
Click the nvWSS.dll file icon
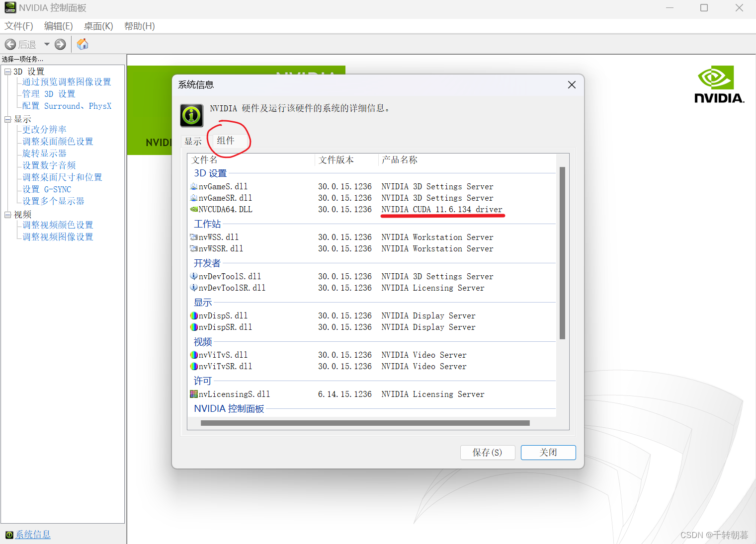tap(194, 237)
